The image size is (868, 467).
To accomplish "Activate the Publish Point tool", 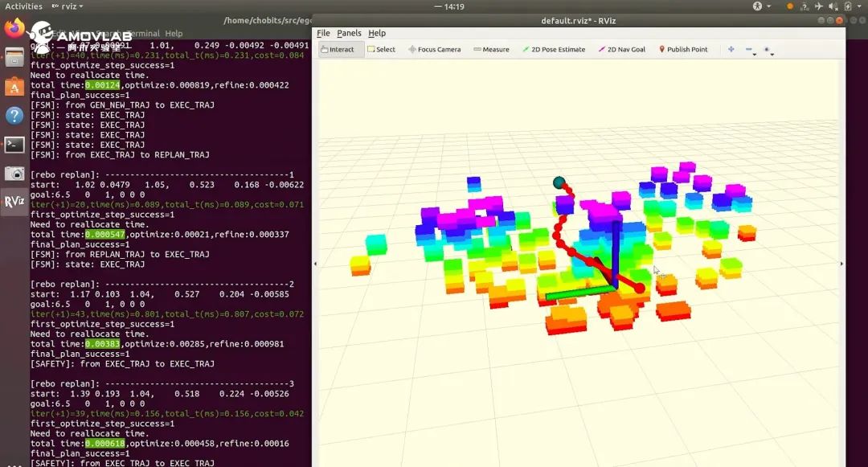I will 683,49.
